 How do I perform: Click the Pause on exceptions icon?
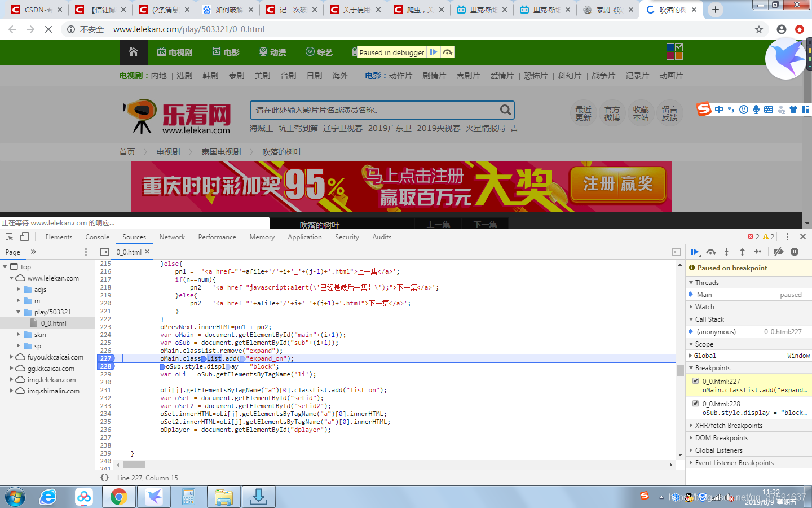pos(795,252)
